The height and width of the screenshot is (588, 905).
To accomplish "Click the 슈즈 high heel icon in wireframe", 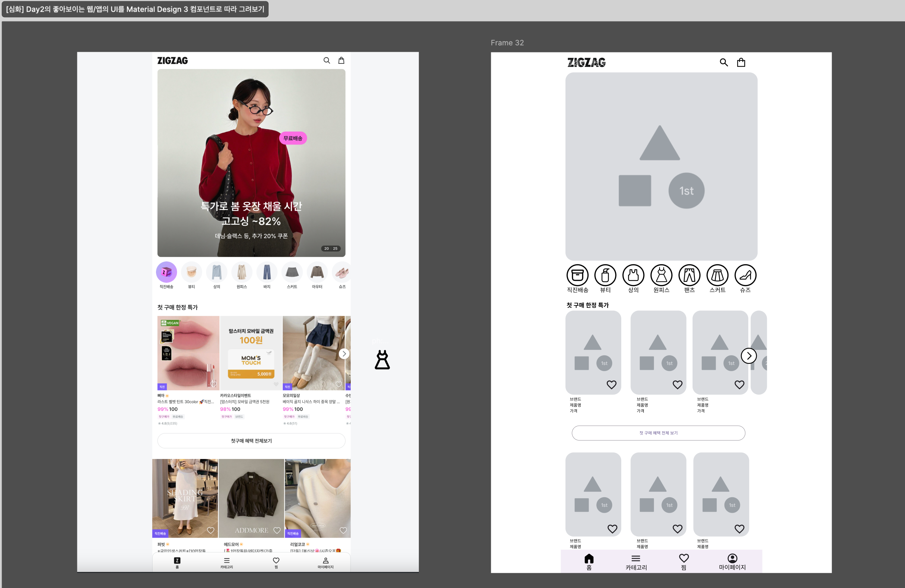I will pos(745,275).
